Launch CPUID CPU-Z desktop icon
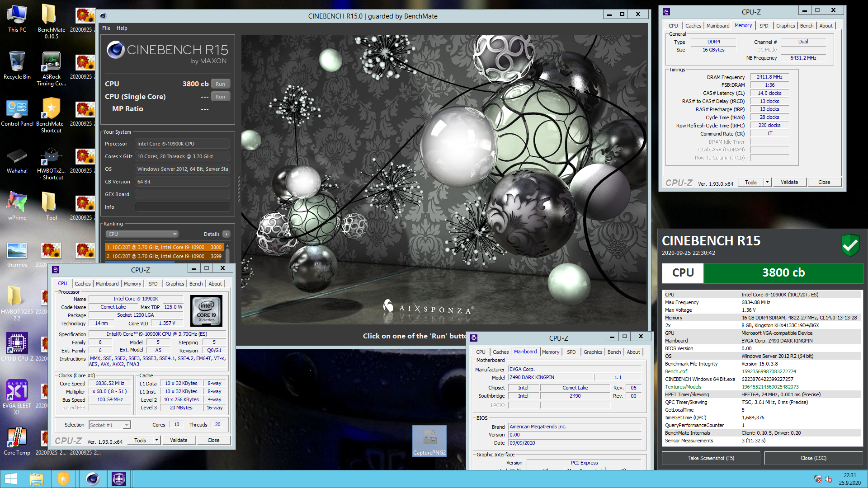868x488 pixels. point(17,347)
